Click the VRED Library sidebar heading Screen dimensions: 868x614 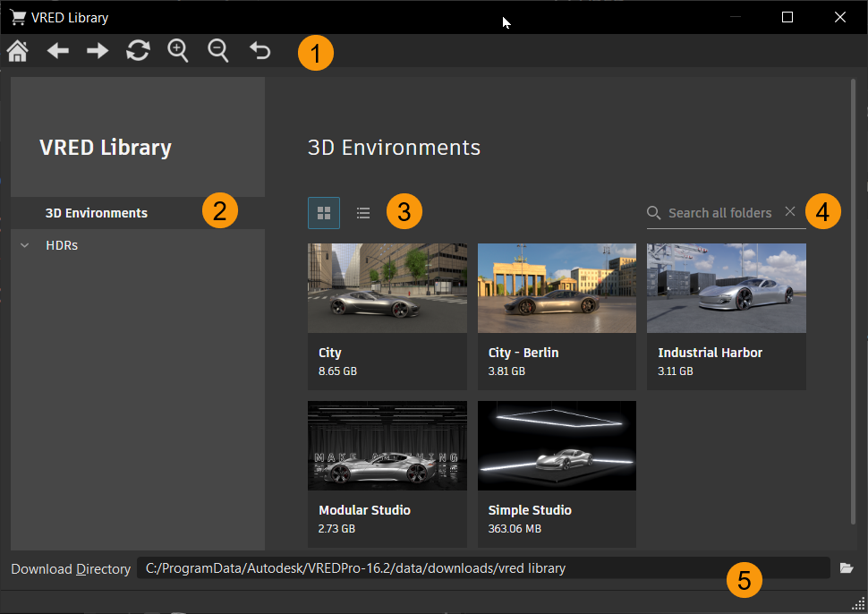click(x=106, y=148)
